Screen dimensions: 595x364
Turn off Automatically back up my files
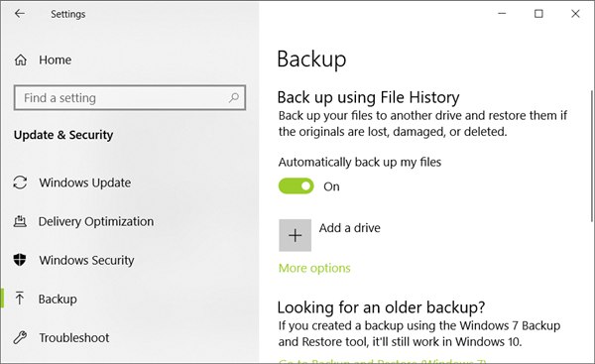tap(296, 186)
